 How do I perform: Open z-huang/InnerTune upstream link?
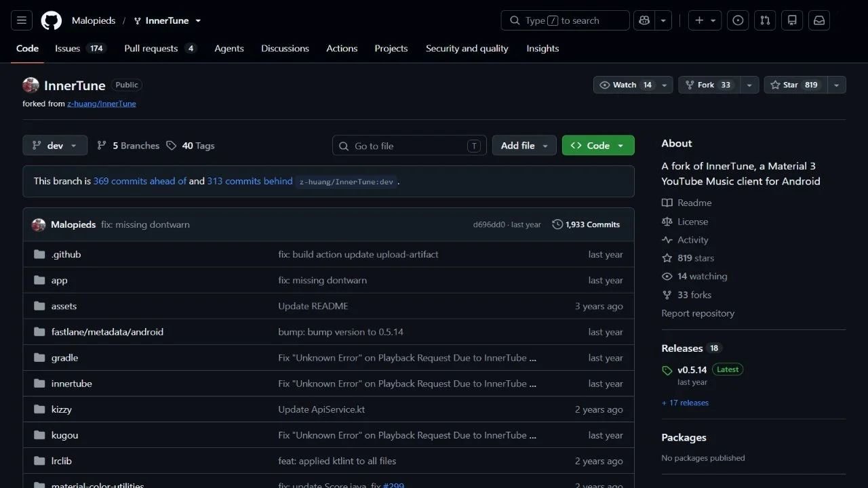point(102,104)
